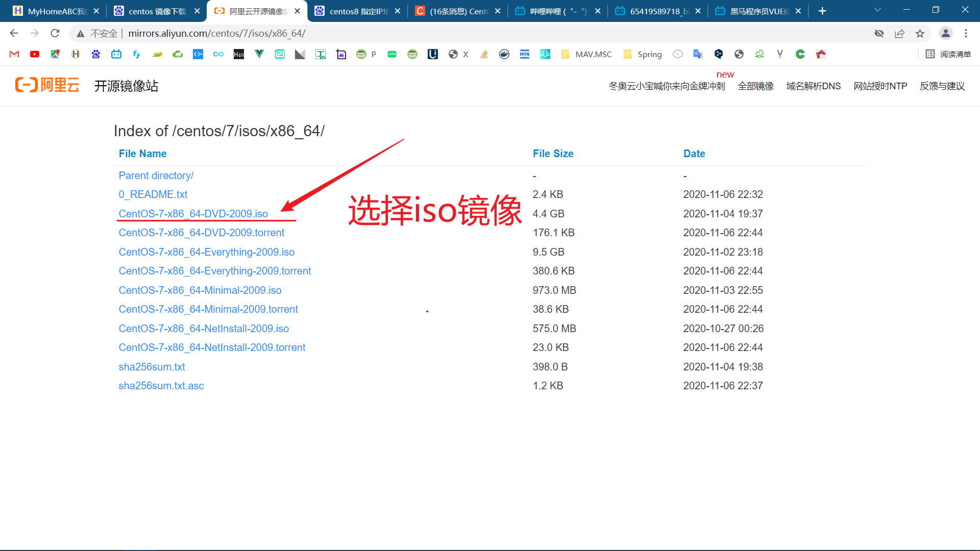Screen dimensions: 980x551
Task: Sort by the Date column header
Action: [x=694, y=154]
